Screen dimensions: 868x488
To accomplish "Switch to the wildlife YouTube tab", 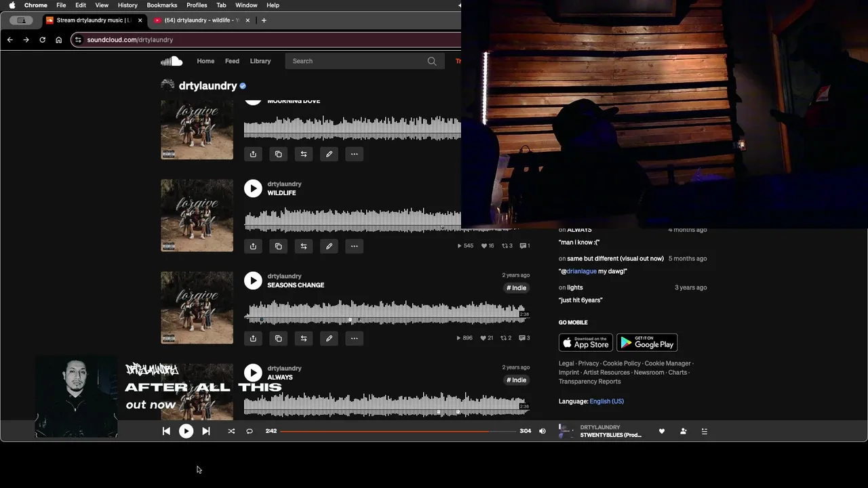I will 201,20.
